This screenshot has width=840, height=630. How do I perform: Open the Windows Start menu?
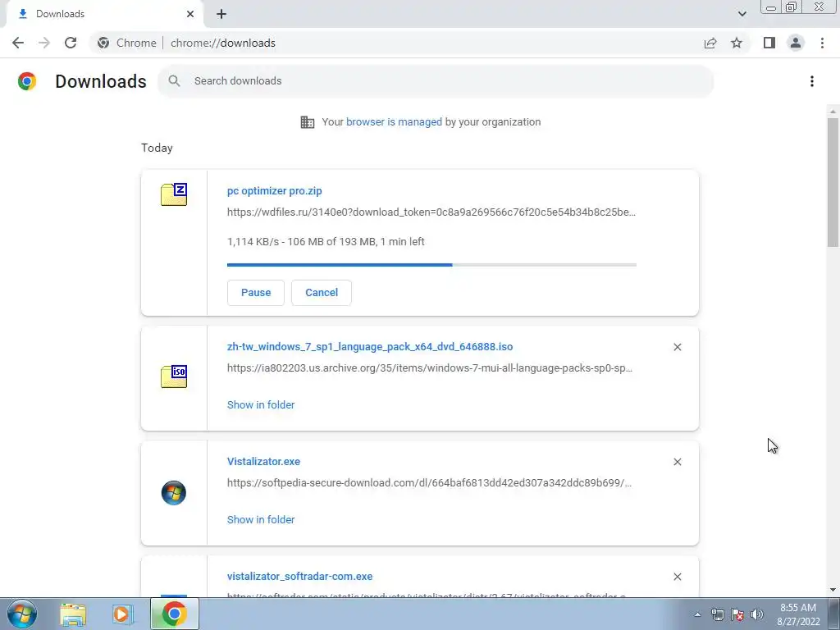point(22,614)
